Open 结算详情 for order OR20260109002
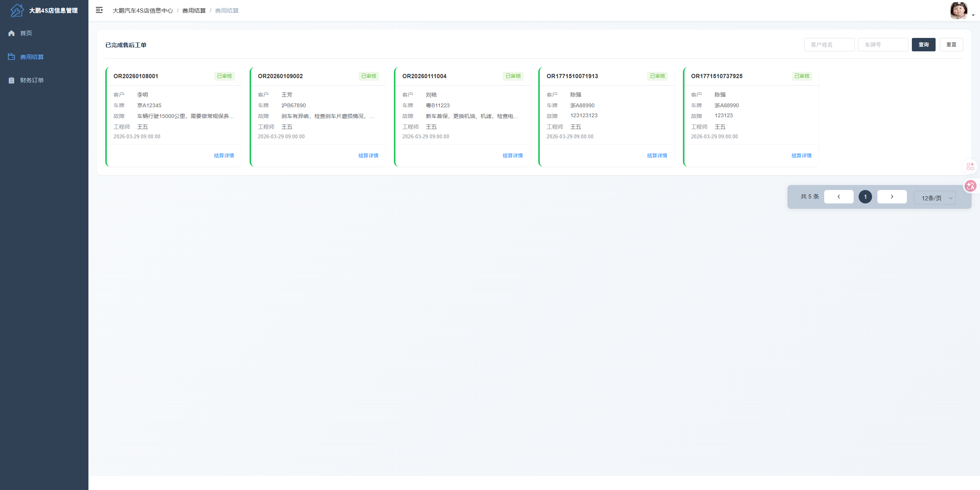This screenshot has height=490, width=980. 368,156
